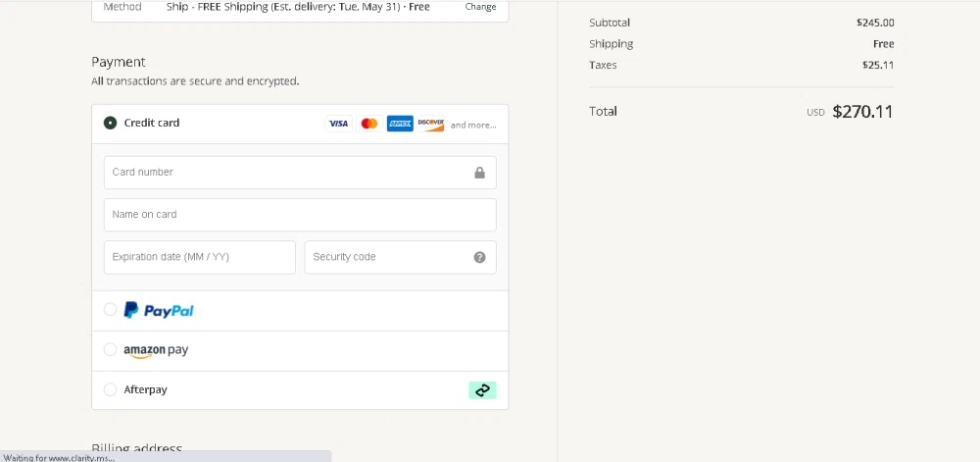Click the PayPal logo
The width and height of the screenshot is (980, 462).
click(159, 310)
